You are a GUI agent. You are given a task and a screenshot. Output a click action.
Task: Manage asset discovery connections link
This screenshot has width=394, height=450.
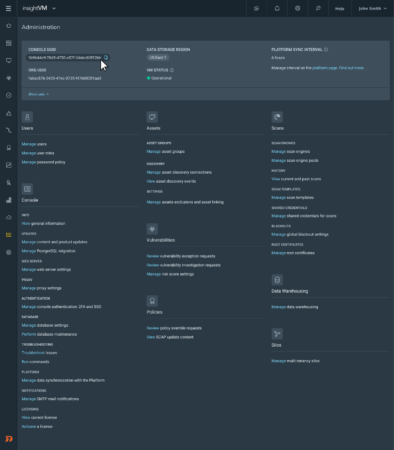tap(179, 172)
